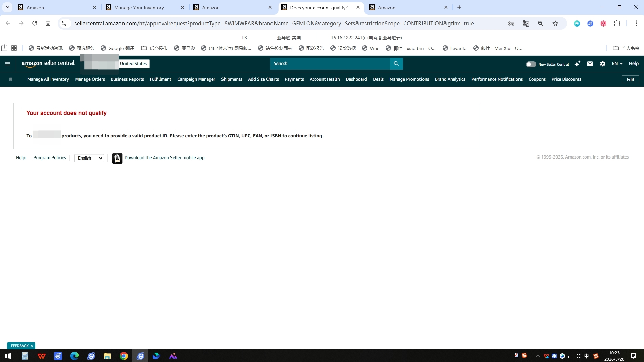The height and width of the screenshot is (362, 644).
Task: Toggle the New Seller Central switch
Action: [531, 64]
